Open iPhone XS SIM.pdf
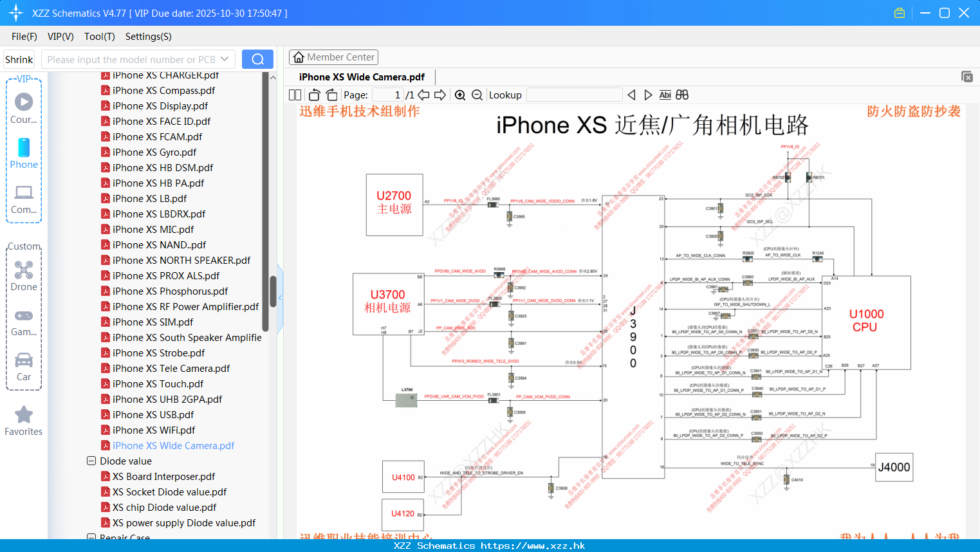This screenshot has width=980, height=552. click(x=153, y=322)
